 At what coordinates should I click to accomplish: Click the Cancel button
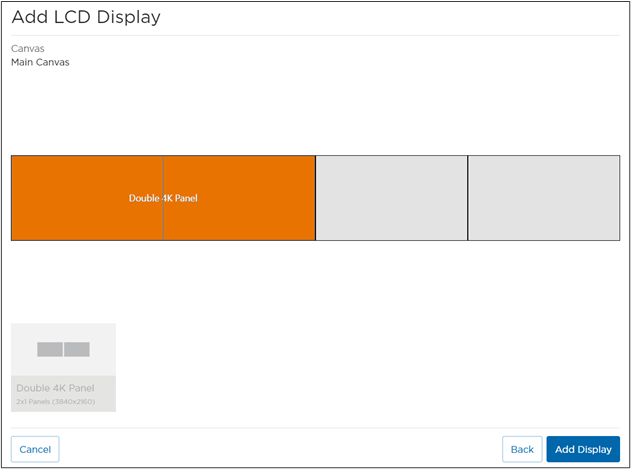(x=35, y=449)
